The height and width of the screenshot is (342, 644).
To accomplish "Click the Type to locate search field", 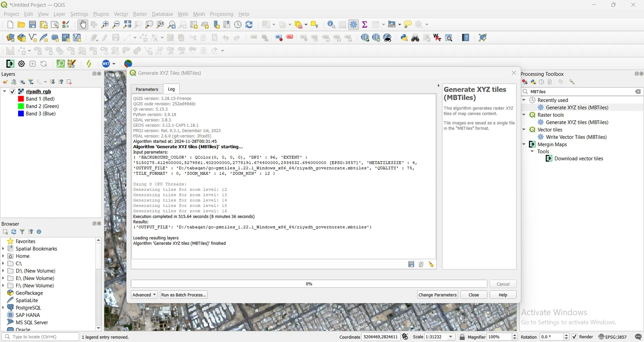I will click(x=40, y=337).
